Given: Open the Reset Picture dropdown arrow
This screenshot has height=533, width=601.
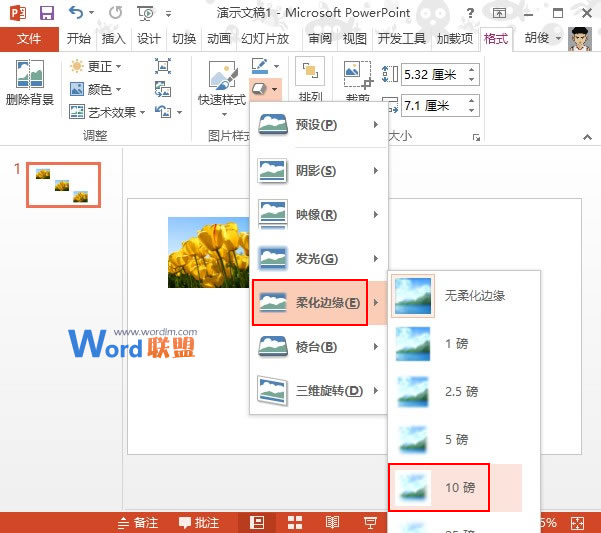Looking at the screenshot, I should tap(179, 112).
